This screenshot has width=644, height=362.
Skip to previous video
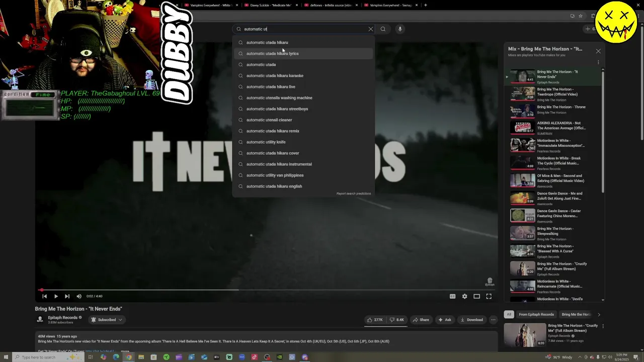(44, 296)
